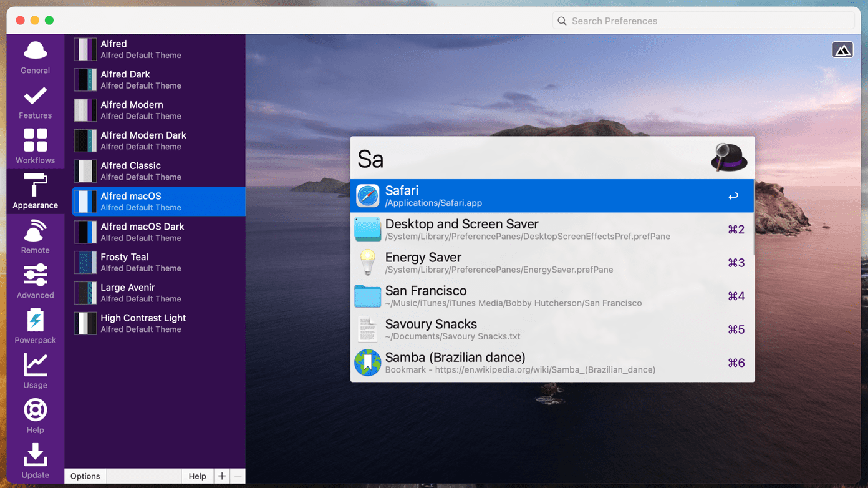View the Usage statistics section
The width and height of the screenshot is (868, 488).
coord(35,371)
